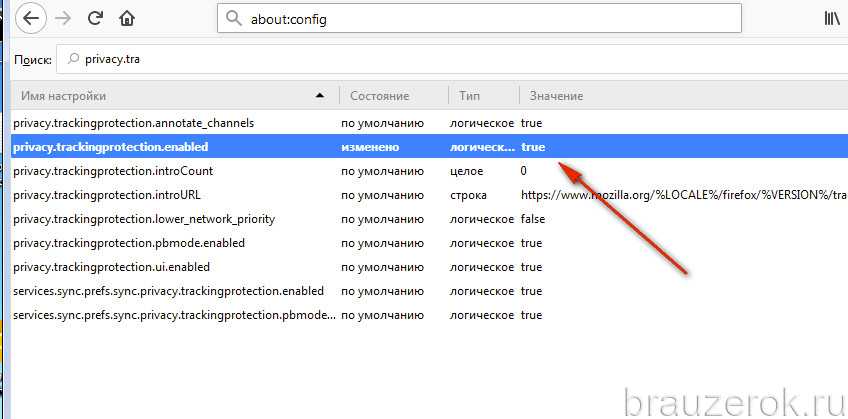Select privacy.trackingprotection.lower_network_priority row
The width and height of the screenshot is (848, 419).
[x=429, y=219]
